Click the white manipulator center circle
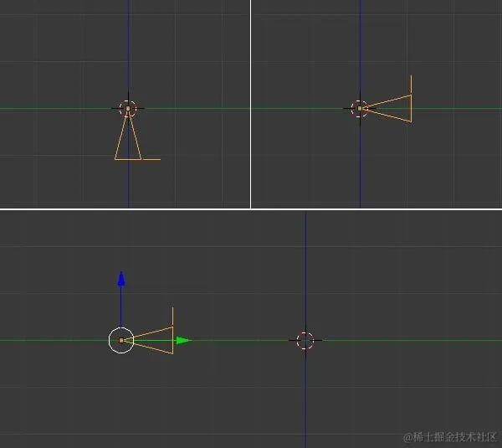This screenshot has width=502, height=448. tap(121, 340)
